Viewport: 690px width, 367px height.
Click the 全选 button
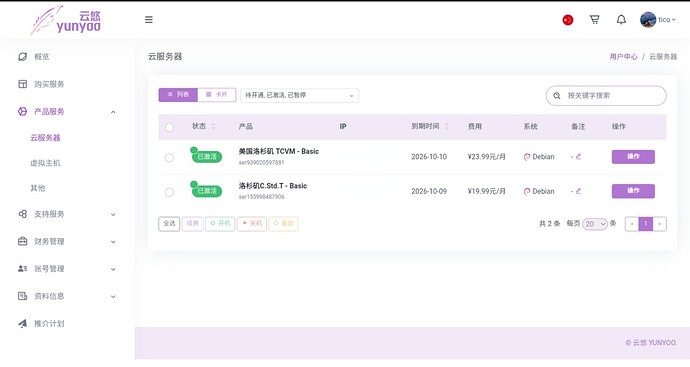tap(169, 224)
